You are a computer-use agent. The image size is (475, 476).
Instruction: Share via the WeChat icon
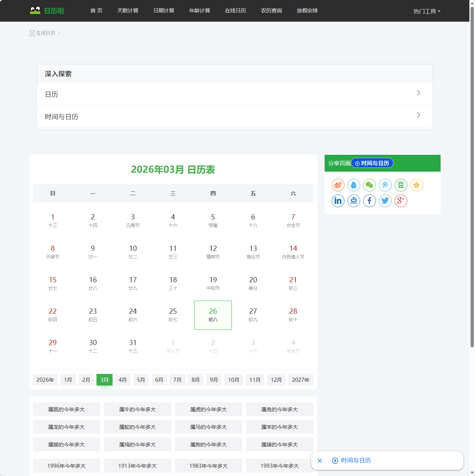pyautogui.click(x=369, y=185)
